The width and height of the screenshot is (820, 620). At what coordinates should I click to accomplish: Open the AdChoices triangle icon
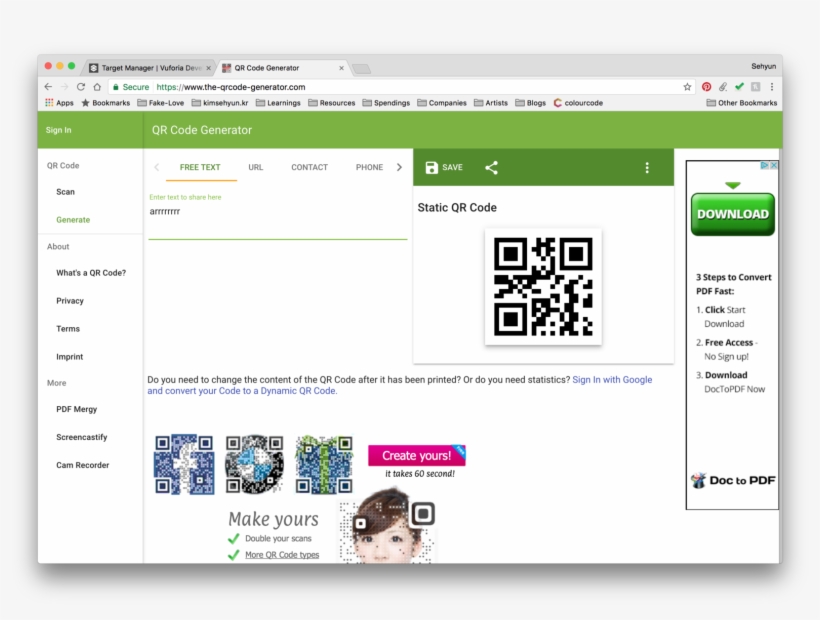(x=765, y=165)
